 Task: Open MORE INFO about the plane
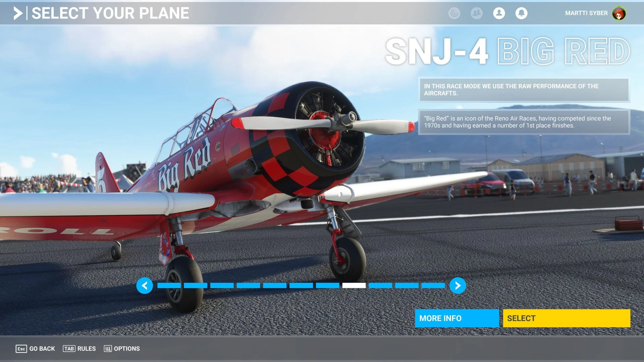click(457, 318)
